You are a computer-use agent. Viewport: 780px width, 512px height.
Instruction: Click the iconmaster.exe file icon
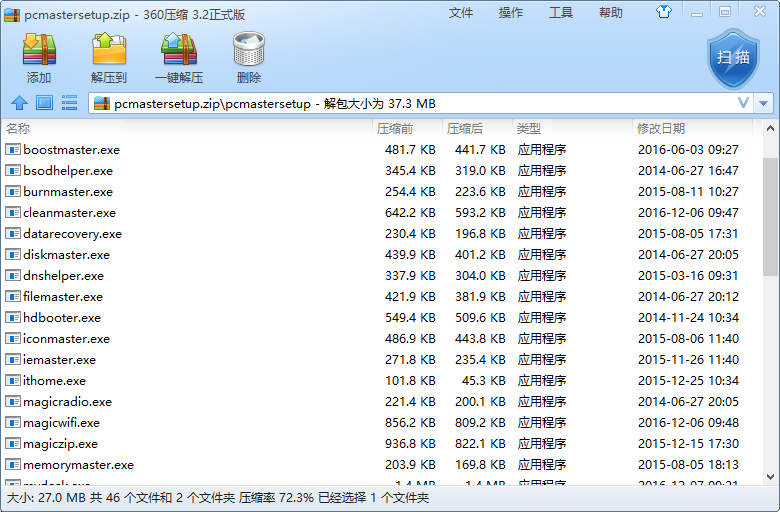point(13,338)
